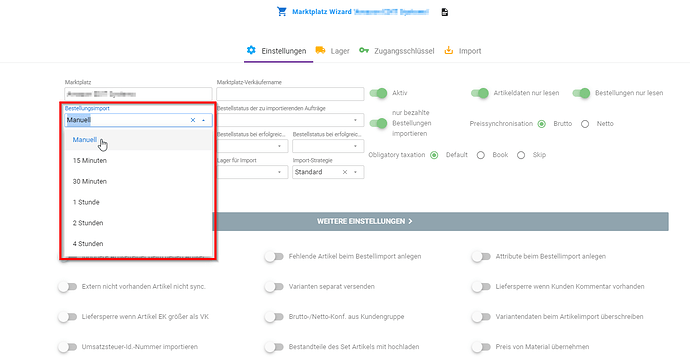Open the right Bestellstatus bei erfolgreic... dropdown
Image resolution: width=690 pixels, height=360 pixels.
(328, 146)
